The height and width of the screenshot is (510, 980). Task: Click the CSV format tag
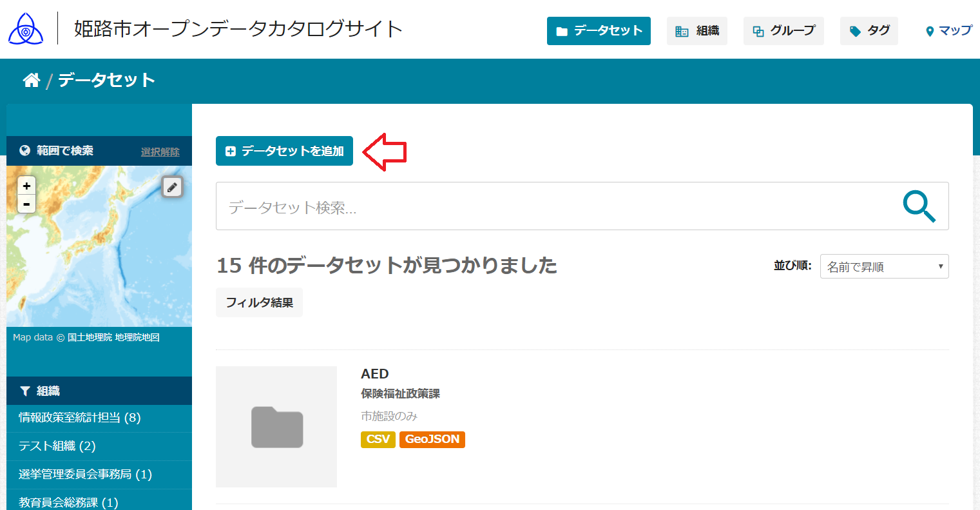[378, 439]
